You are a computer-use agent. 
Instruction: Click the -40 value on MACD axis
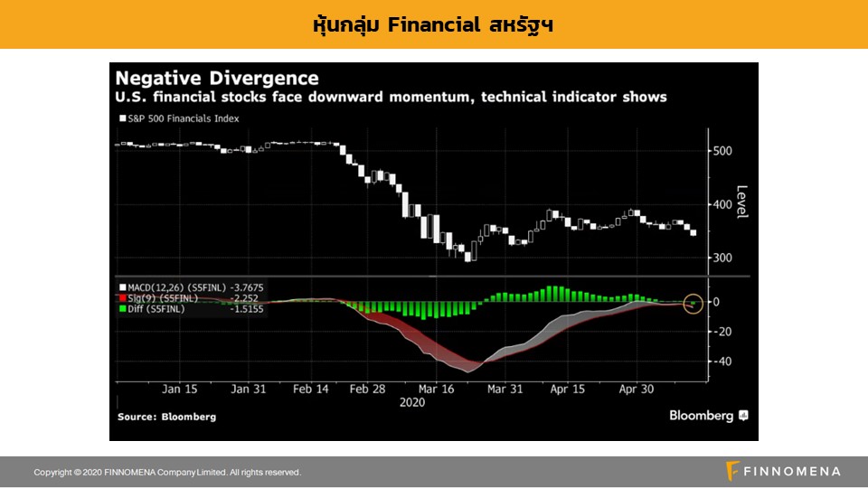pos(721,361)
